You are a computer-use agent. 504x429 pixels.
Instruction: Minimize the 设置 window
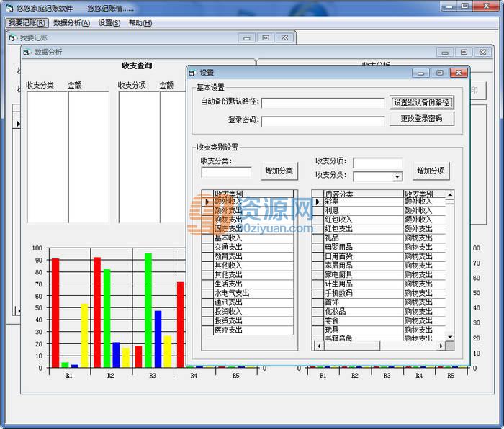420,73
